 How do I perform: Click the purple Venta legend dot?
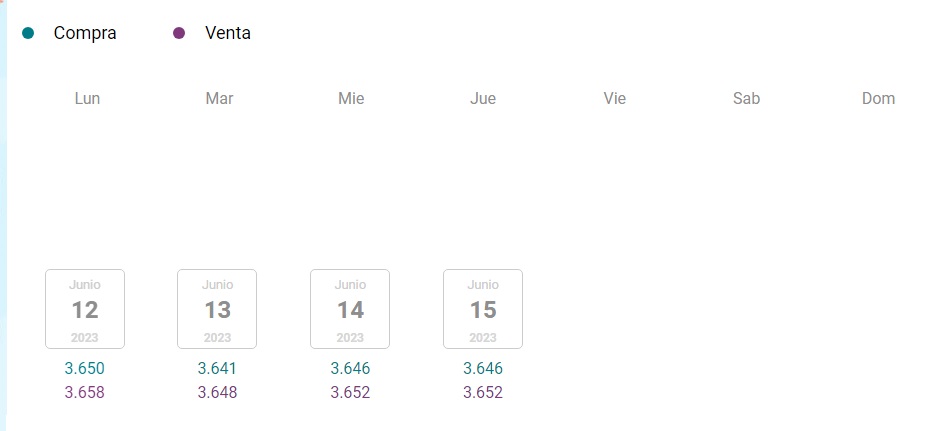pyautogui.click(x=179, y=33)
